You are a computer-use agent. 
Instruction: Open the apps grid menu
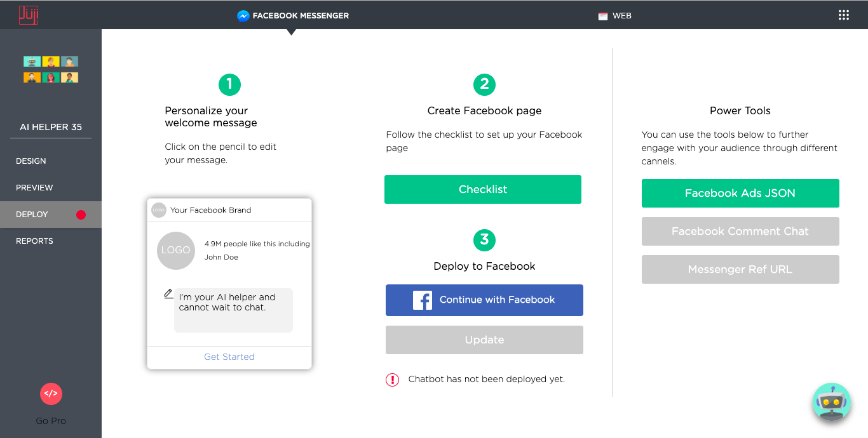tap(844, 15)
